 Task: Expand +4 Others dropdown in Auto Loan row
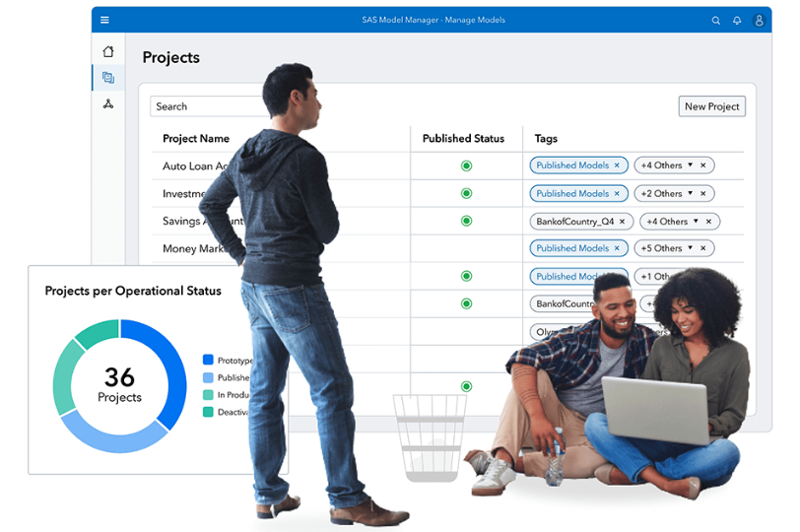click(x=691, y=165)
